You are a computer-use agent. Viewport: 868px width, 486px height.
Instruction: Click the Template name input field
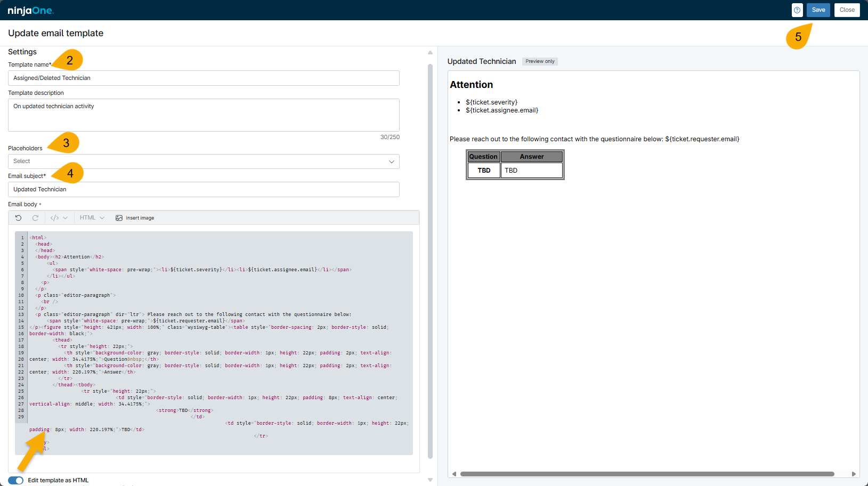click(204, 78)
